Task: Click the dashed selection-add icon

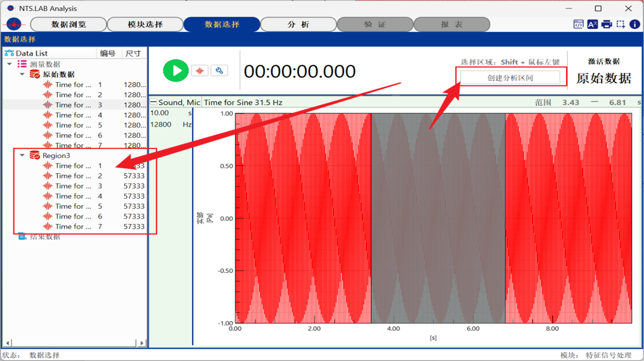Action: pyautogui.click(x=621, y=24)
